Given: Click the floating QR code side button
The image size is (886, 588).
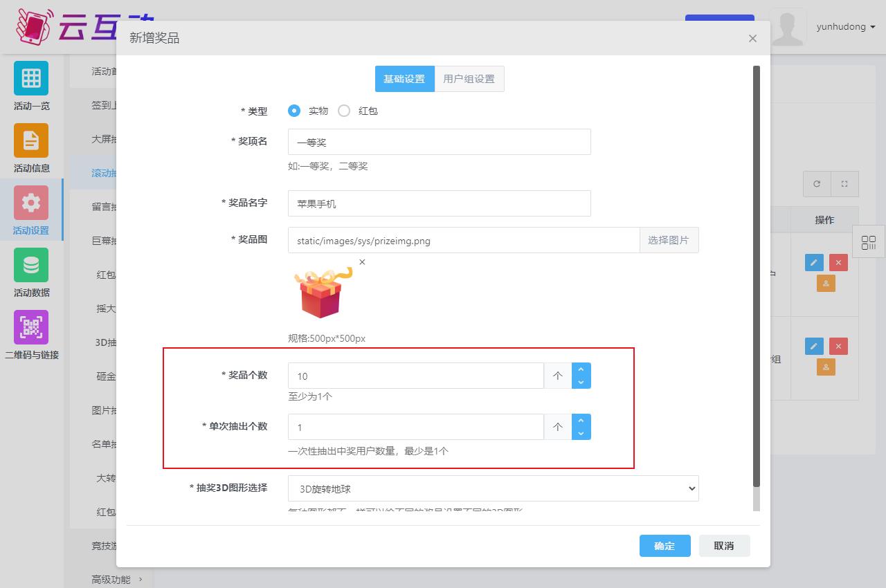Looking at the screenshot, I should click(x=868, y=242).
